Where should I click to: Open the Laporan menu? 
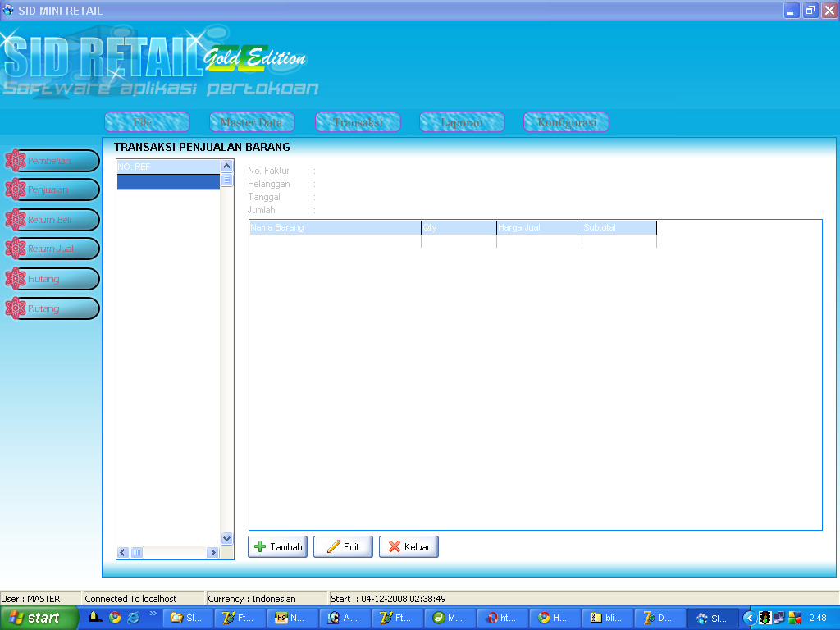click(x=462, y=122)
